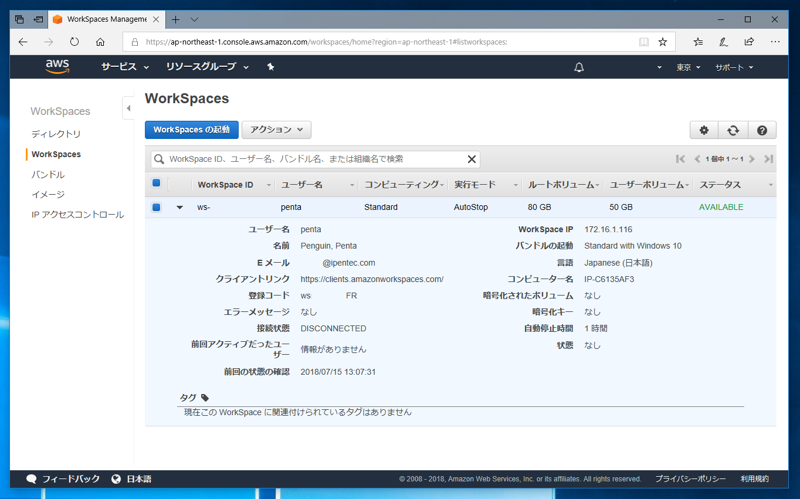Open IP アクセスコントロール in the sidebar

click(78, 215)
